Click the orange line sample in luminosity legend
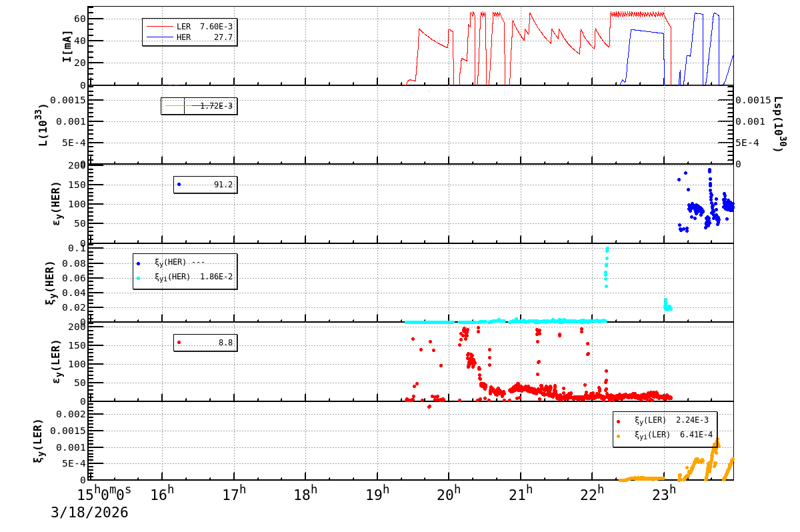 pos(180,106)
